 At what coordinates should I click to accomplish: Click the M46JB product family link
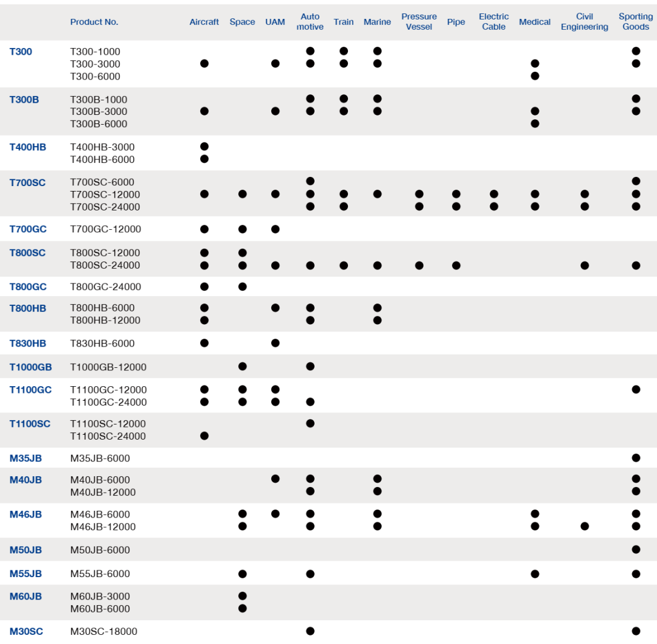[x=26, y=514]
